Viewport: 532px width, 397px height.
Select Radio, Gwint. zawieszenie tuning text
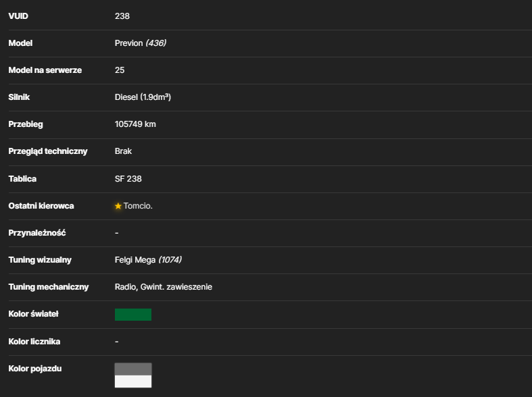pyautogui.click(x=163, y=287)
